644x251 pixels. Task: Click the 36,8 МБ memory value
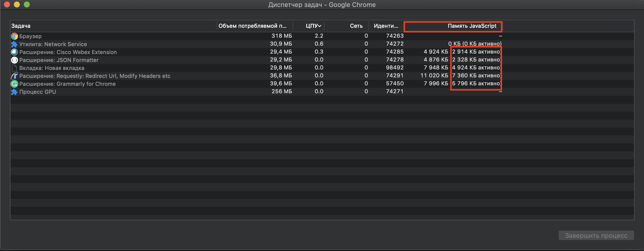point(281,76)
